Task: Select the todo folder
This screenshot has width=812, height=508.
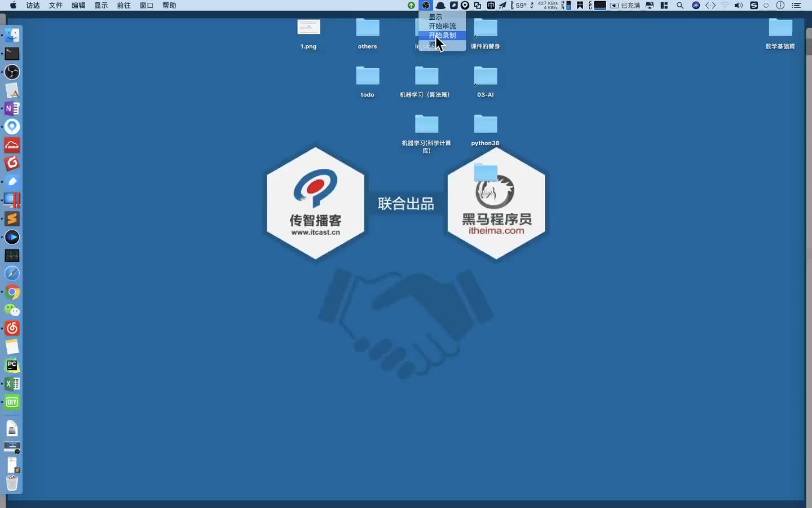Action: [x=368, y=82]
